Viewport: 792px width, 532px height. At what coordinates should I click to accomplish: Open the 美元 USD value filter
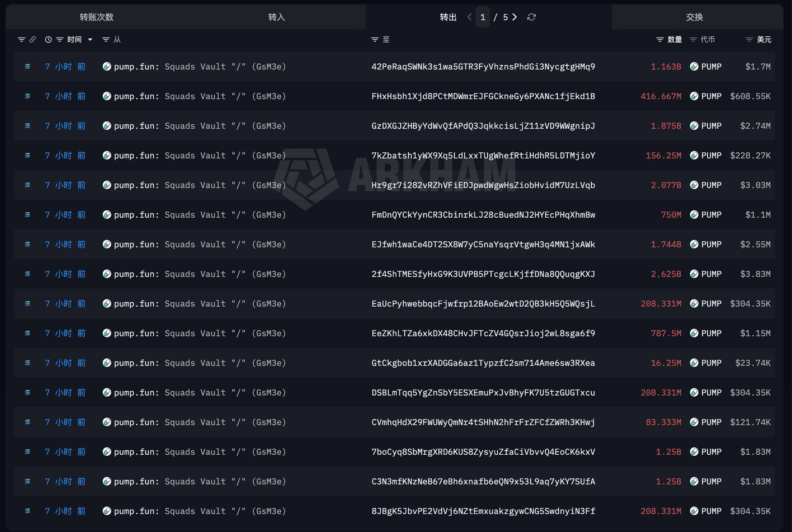[x=749, y=39]
